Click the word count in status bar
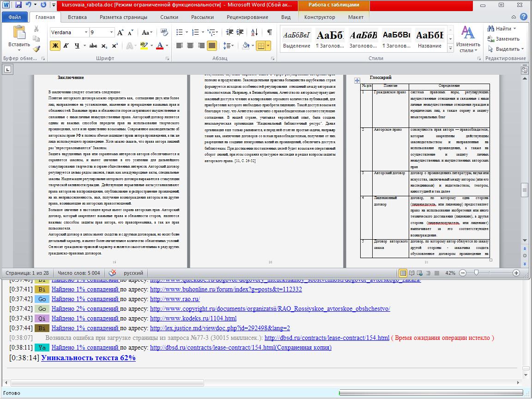 pos(79,273)
